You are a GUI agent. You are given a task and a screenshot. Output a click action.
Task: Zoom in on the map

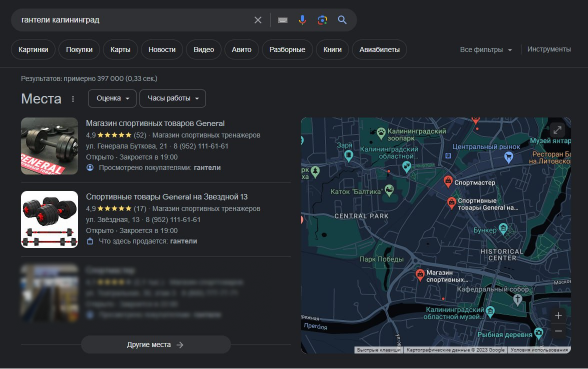558,315
